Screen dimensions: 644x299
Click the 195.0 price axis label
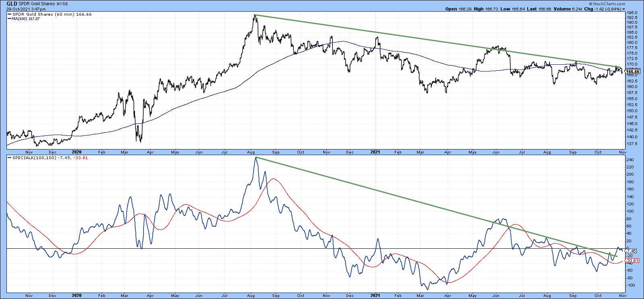[633, 12]
